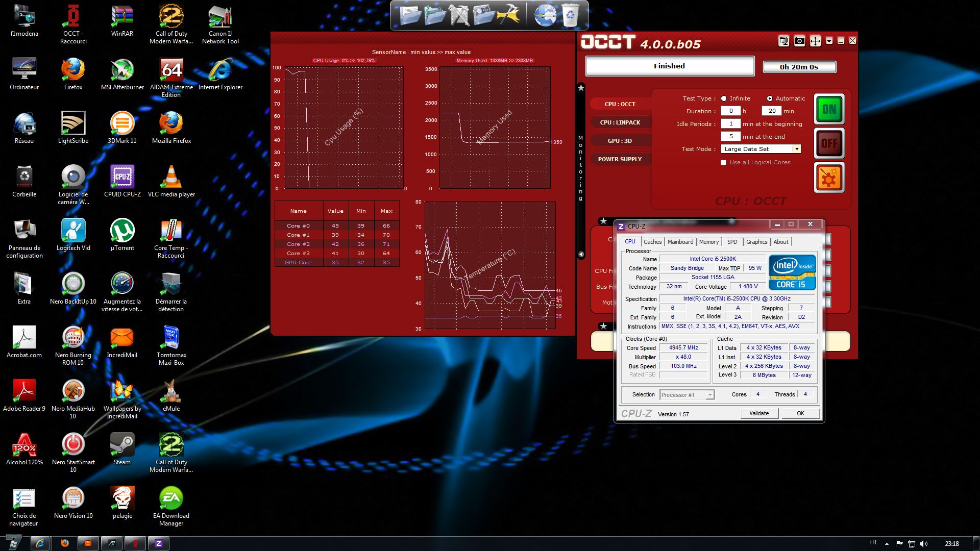
Task: Stop the test with red OFF button
Action: [x=829, y=144]
